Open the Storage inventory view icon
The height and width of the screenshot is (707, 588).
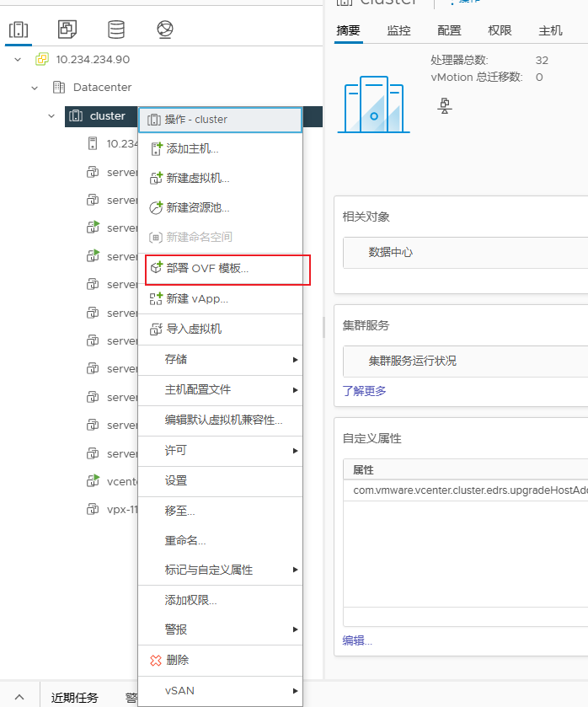115,30
